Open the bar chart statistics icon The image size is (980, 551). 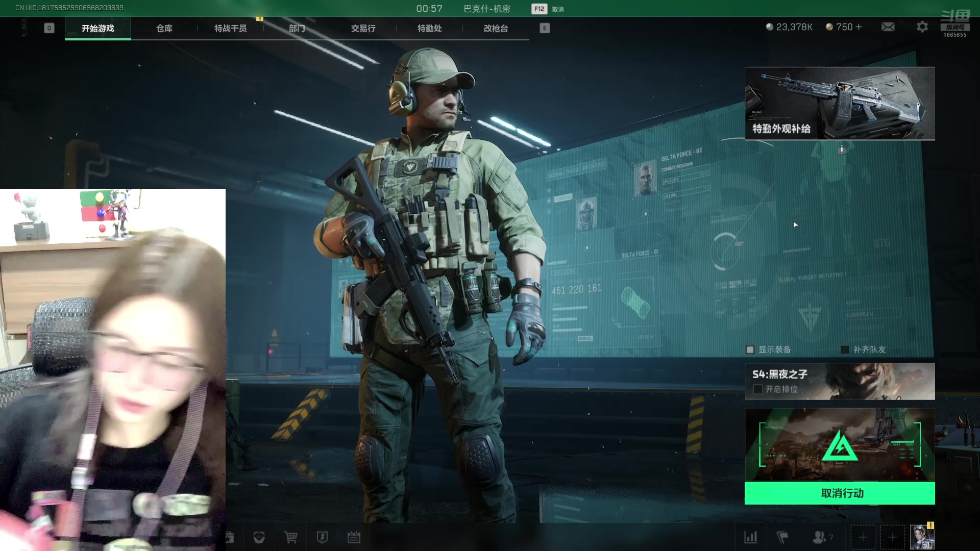pos(751,537)
